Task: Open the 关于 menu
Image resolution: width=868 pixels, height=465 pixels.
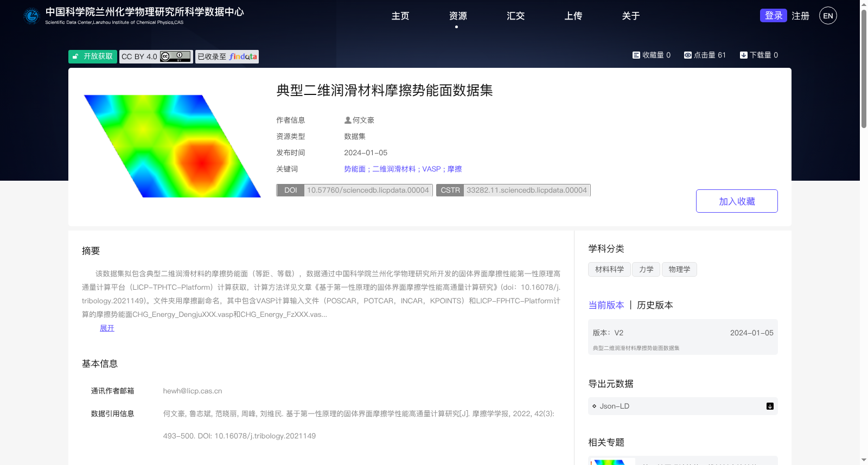Action: 630,16
